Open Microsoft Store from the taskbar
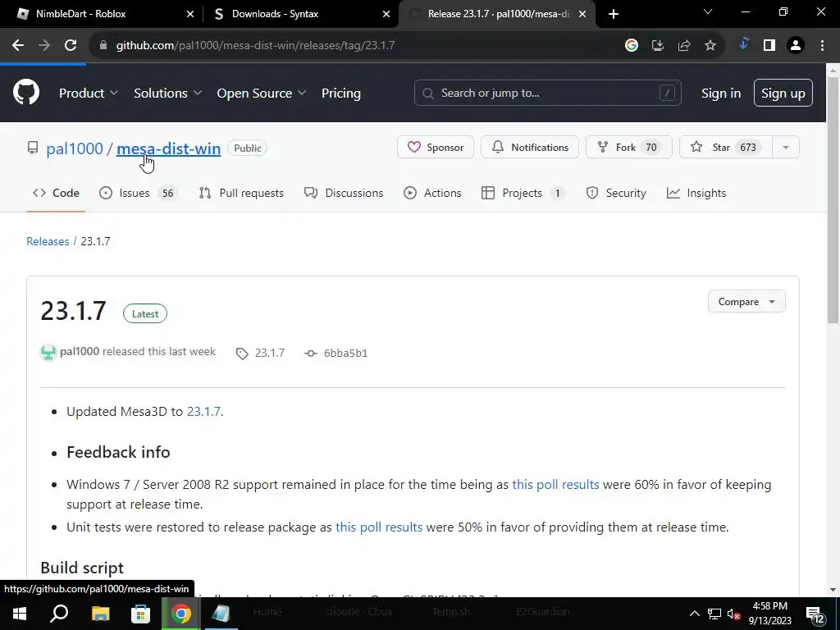The width and height of the screenshot is (840, 630). pyautogui.click(x=140, y=614)
